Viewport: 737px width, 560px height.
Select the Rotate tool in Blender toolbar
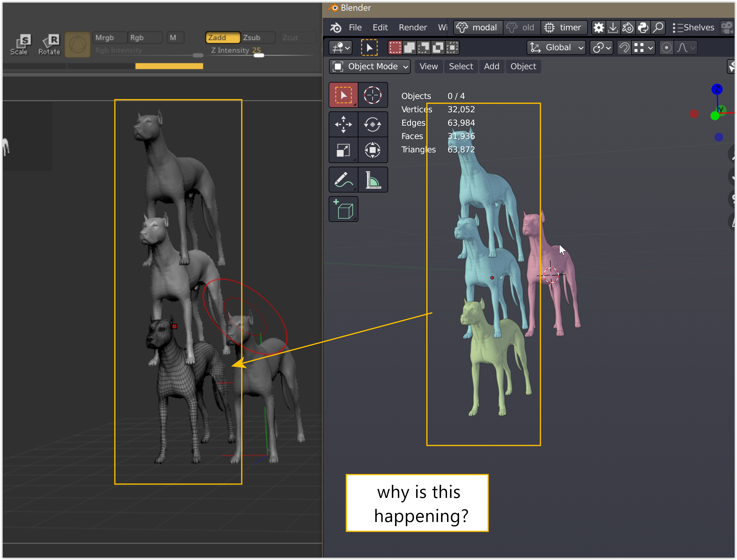[373, 124]
